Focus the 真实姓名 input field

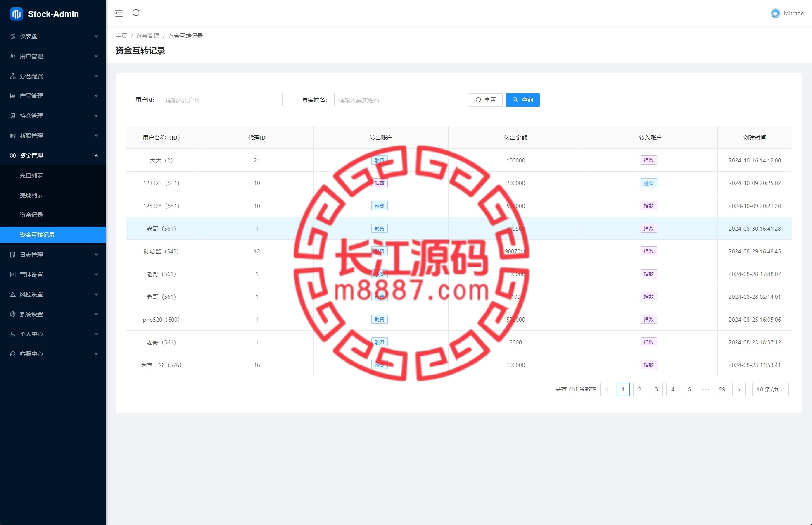tap(392, 100)
